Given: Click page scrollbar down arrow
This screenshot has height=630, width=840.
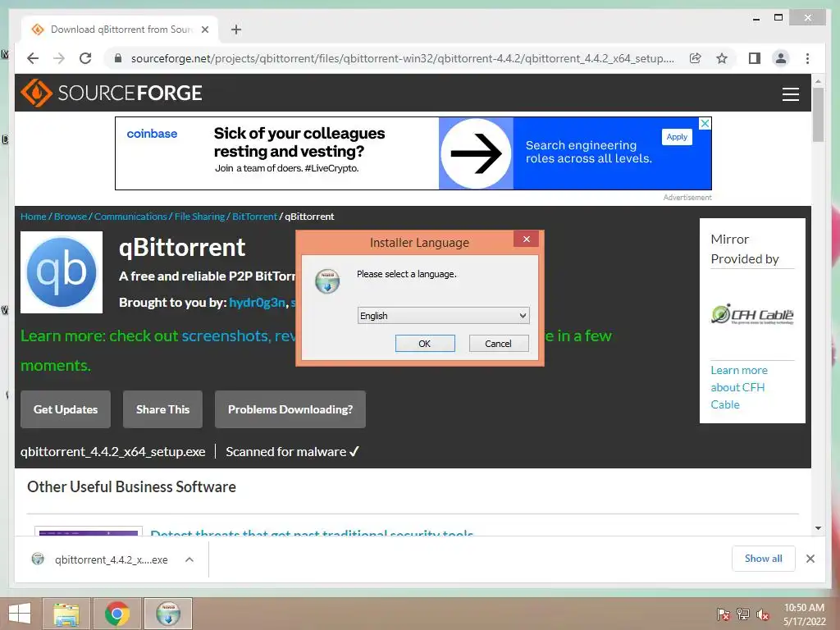Looking at the screenshot, I should (818, 528).
